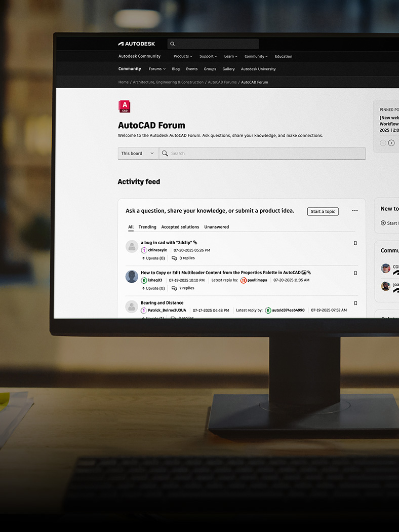Viewport: 399px width, 532px height.
Task: Open Groups in the Community navigation
Action: [x=210, y=69]
